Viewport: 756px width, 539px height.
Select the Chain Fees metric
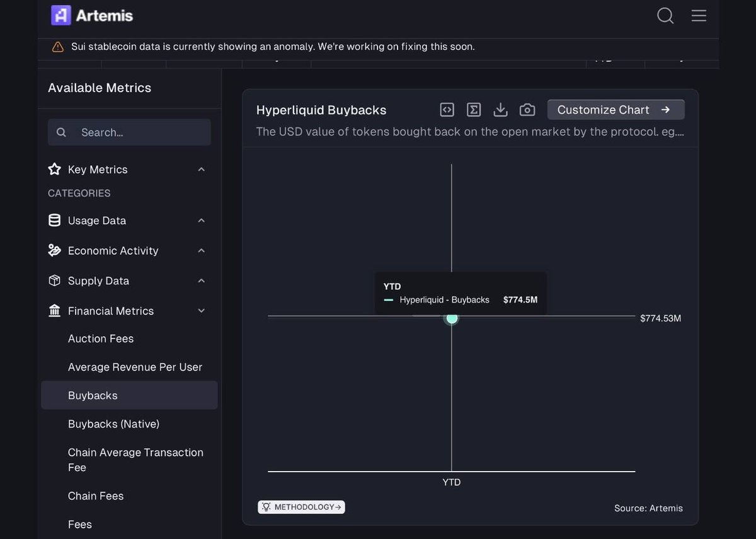(x=96, y=496)
